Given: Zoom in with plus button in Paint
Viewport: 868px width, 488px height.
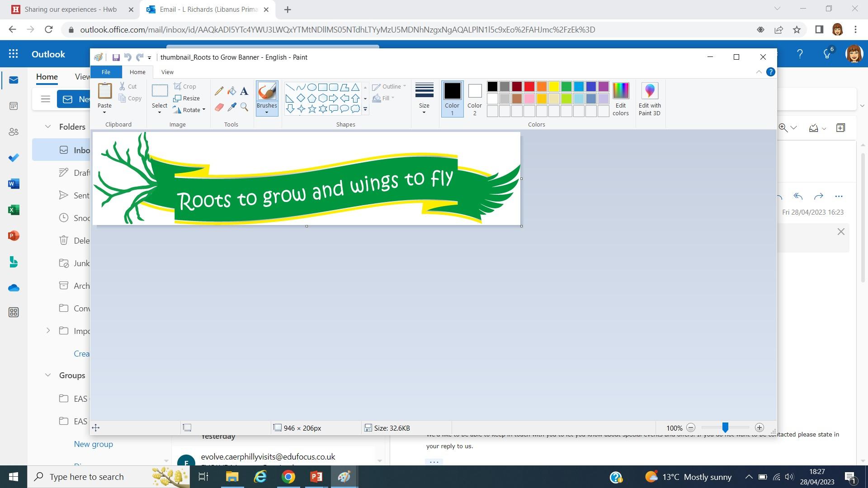Looking at the screenshot, I should click(x=759, y=427).
